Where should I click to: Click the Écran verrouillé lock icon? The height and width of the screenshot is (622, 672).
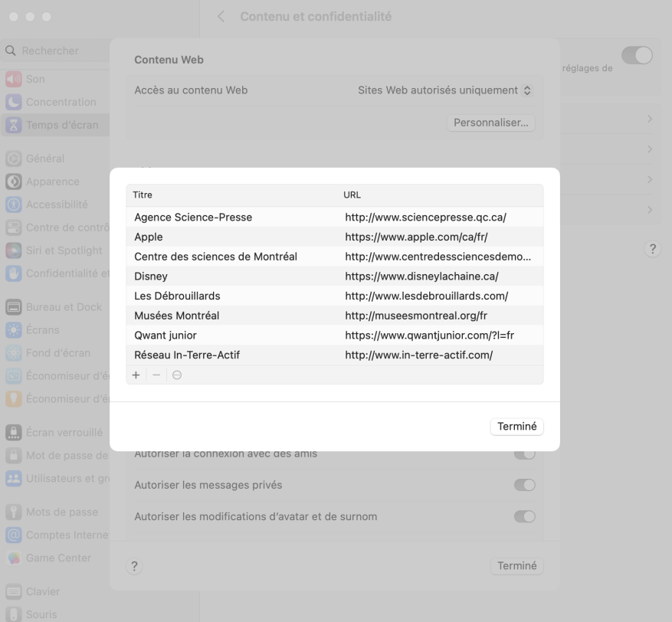(14, 432)
